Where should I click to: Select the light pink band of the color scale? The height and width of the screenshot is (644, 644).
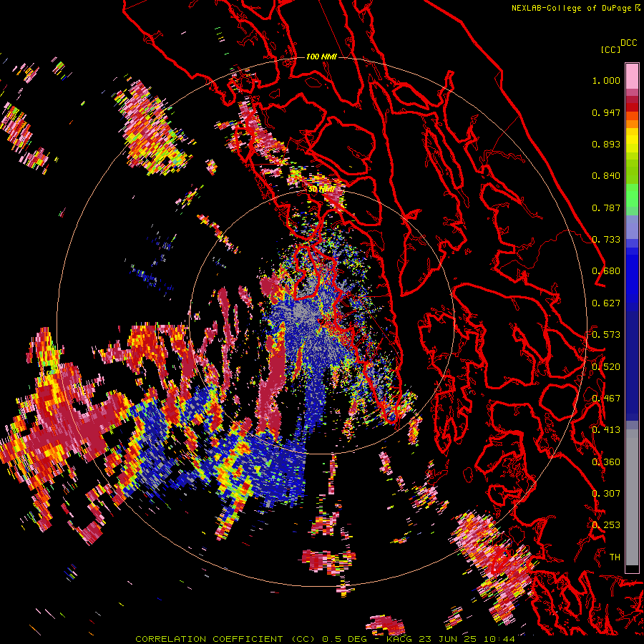[632, 77]
